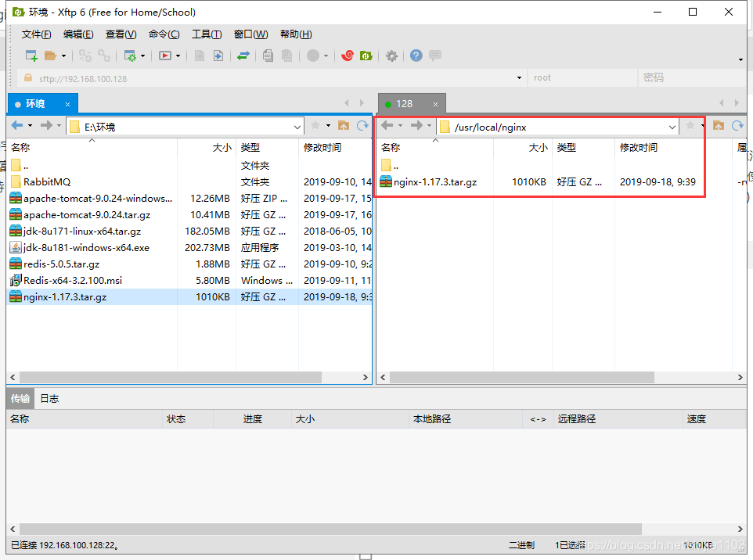Sort local files by 大小 column
Image resolution: width=753 pixels, height=560 pixels.
click(x=207, y=147)
